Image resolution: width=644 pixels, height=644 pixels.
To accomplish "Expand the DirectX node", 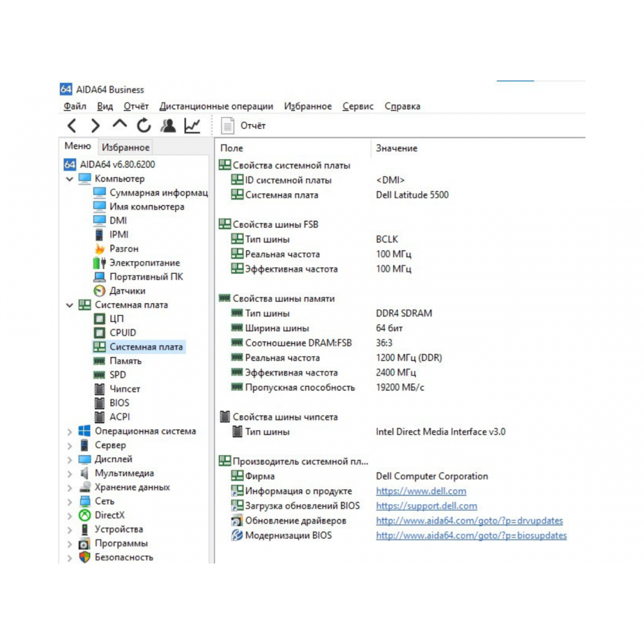I will 70,515.
